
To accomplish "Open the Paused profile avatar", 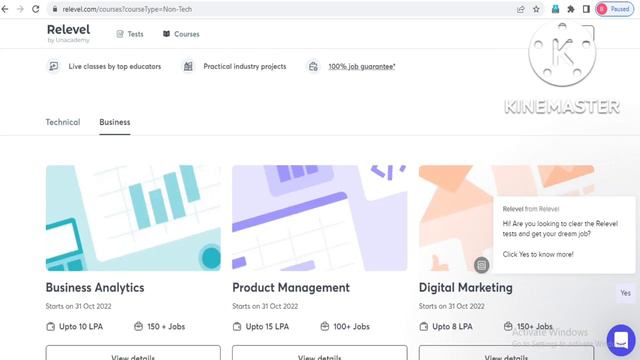I will [614, 9].
